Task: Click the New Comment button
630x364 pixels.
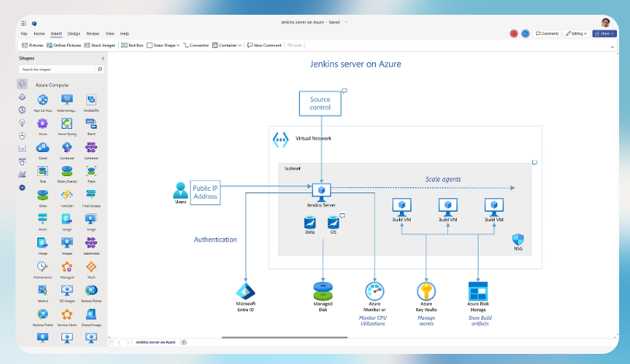Action: point(264,45)
